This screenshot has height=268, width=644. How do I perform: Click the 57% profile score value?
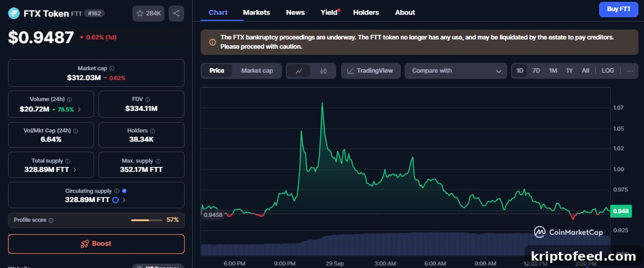point(172,220)
